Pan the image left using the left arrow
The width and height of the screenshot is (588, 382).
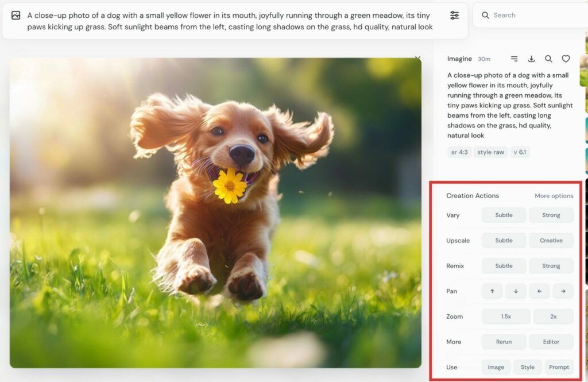[539, 291]
